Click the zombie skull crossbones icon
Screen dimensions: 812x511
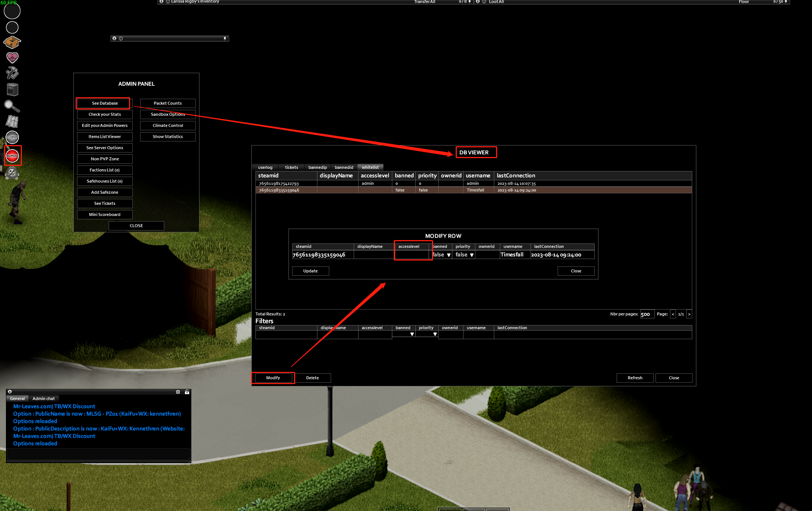12,173
